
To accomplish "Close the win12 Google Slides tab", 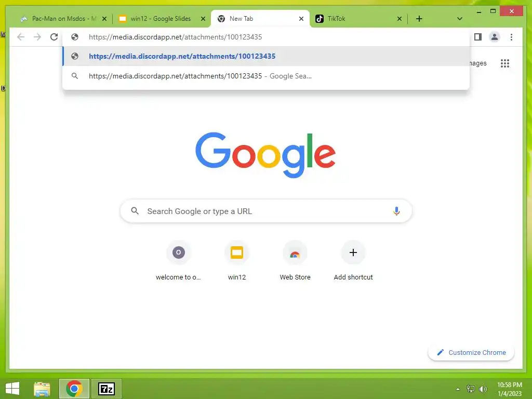I will coord(203,19).
